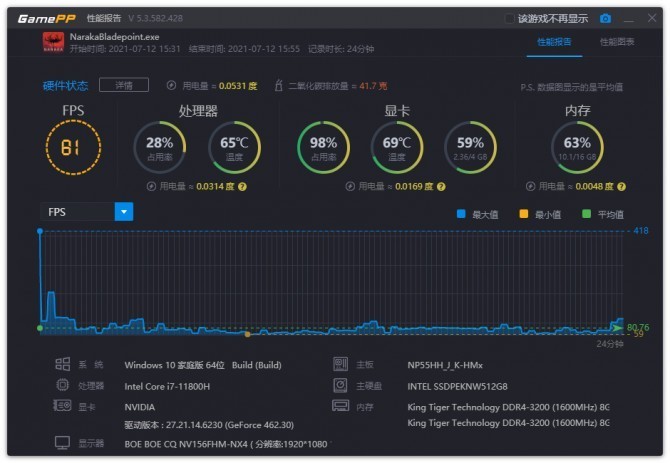670x463 pixels.
Task: Click the green average FPS start marker
Action: coord(40,328)
